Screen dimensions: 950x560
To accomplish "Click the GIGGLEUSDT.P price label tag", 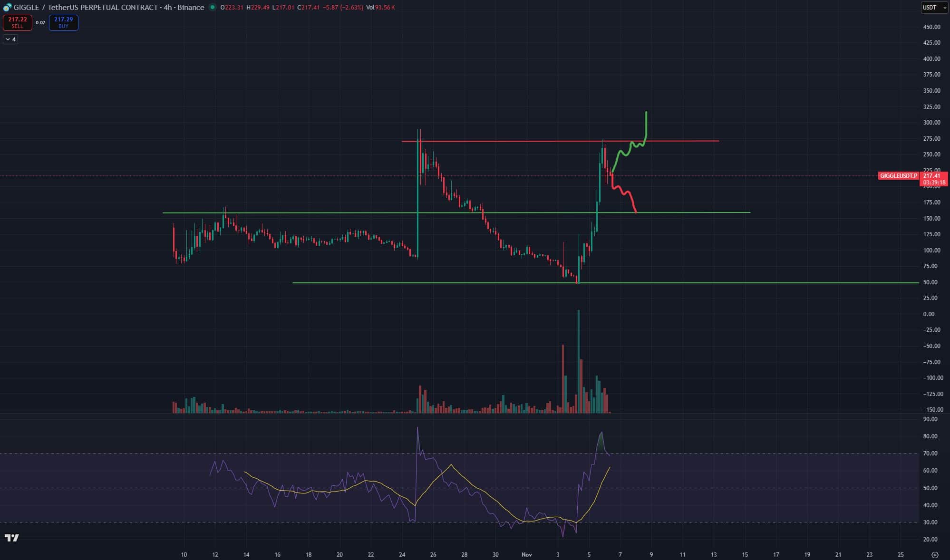I will (898, 176).
